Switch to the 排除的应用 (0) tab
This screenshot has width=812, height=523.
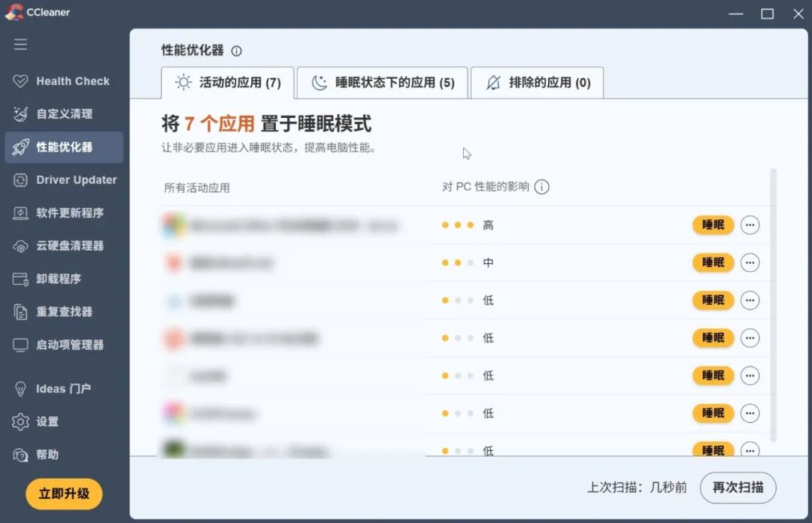(537, 83)
